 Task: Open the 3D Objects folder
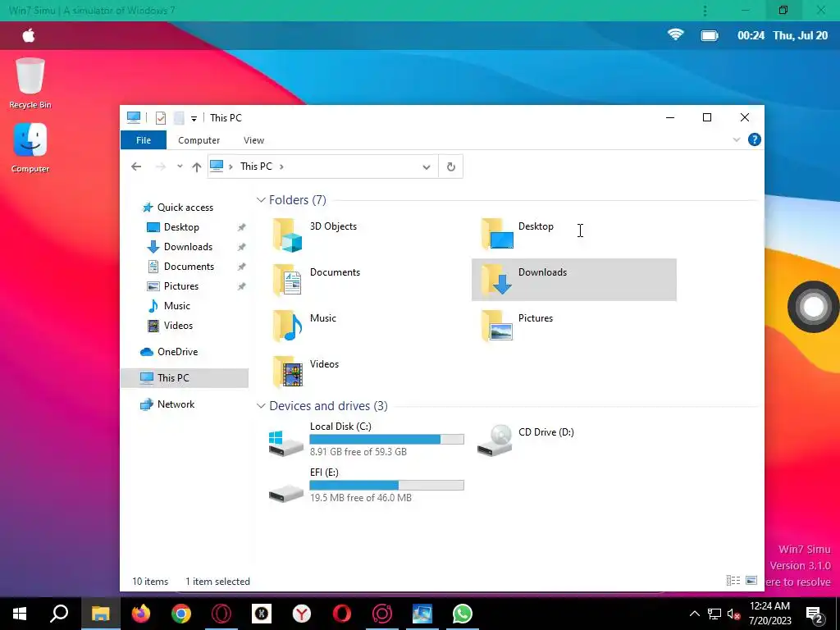[316, 234]
